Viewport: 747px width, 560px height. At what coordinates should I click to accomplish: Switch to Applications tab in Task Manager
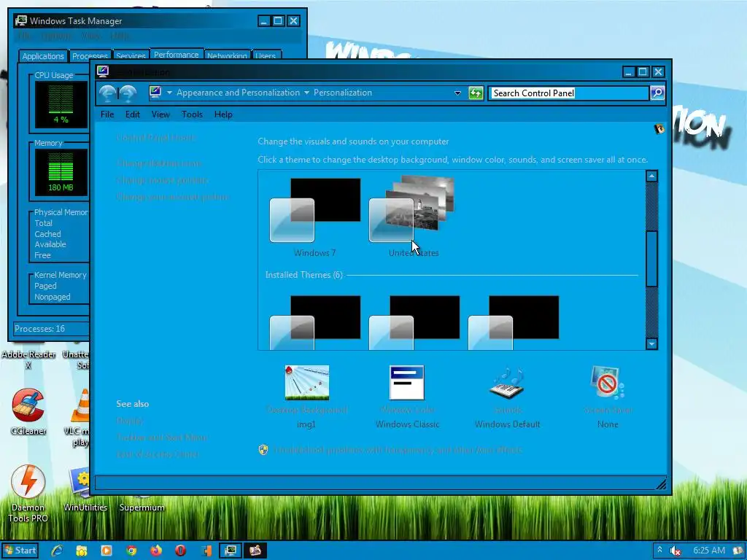(43, 56)
